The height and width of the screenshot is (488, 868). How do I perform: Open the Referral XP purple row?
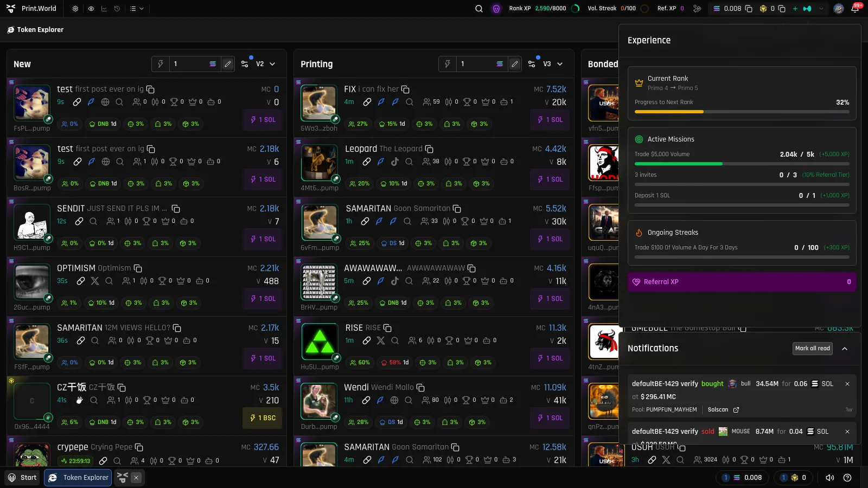coord(742,282)
